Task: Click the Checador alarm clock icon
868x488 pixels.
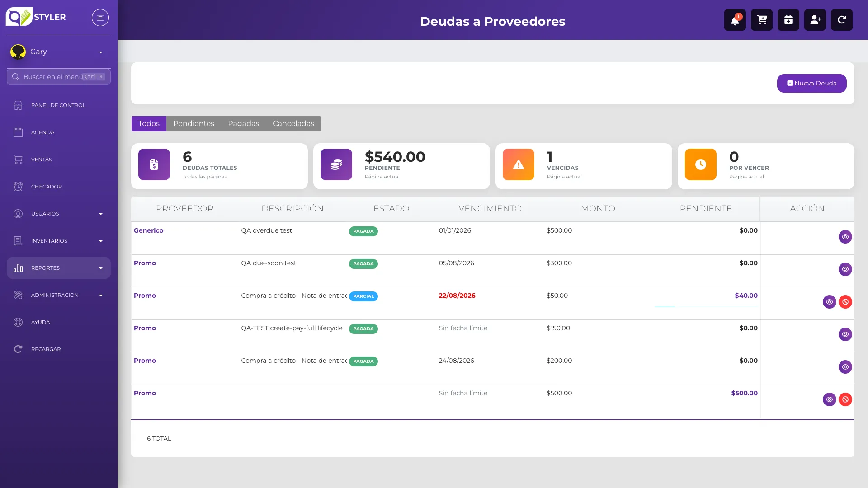Action: (x=18, y=187)
